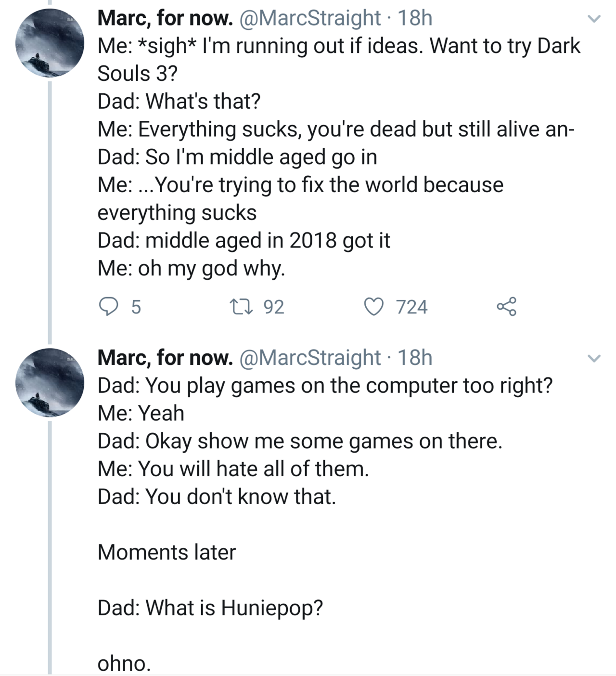Click @MarcStraight handle on second tweet
The height and width of the screenshot is (676, 616).
coord(309,358)
